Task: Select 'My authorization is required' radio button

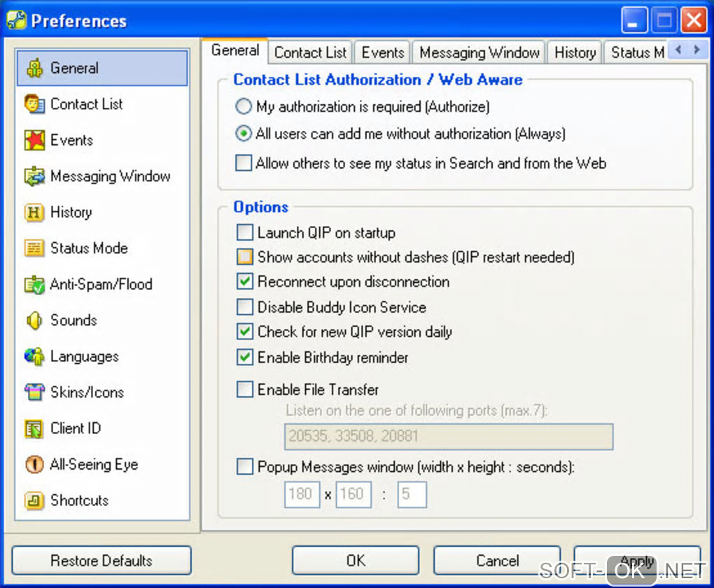Action: coord(243,106)
